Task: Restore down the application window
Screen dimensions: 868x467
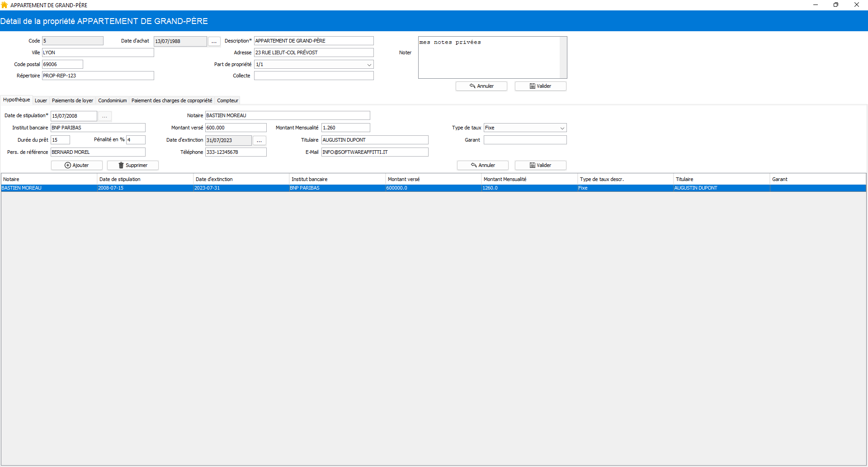Action: click(836, 5)
